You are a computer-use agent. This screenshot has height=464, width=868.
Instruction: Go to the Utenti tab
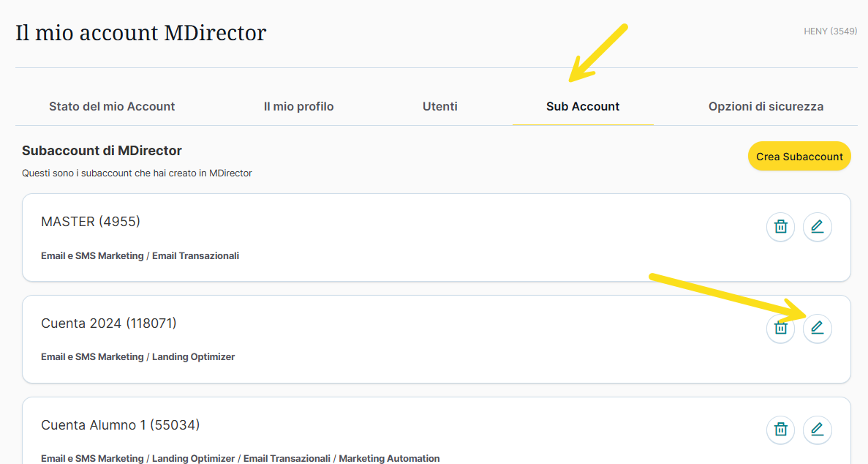coord(439,107)
